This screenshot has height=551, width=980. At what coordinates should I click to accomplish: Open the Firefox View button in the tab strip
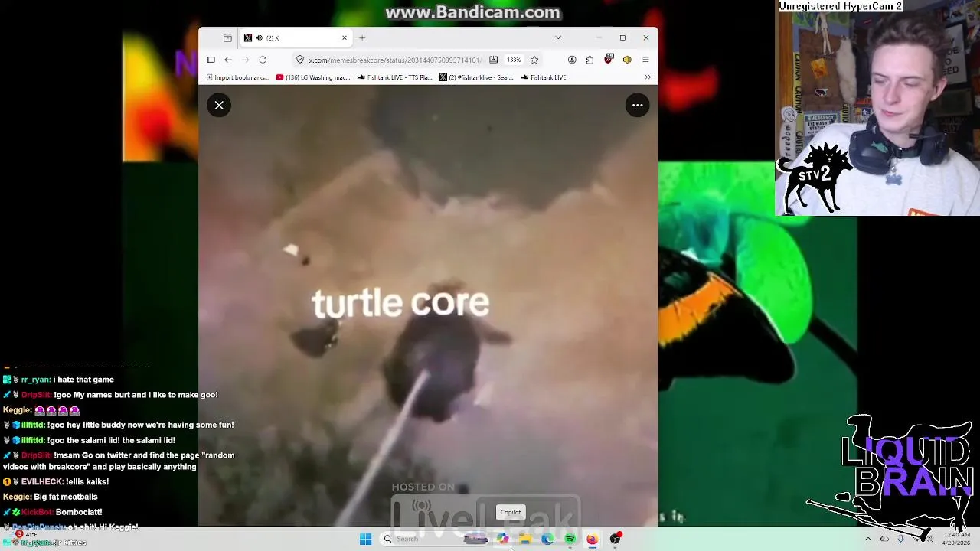click(227, 38)
